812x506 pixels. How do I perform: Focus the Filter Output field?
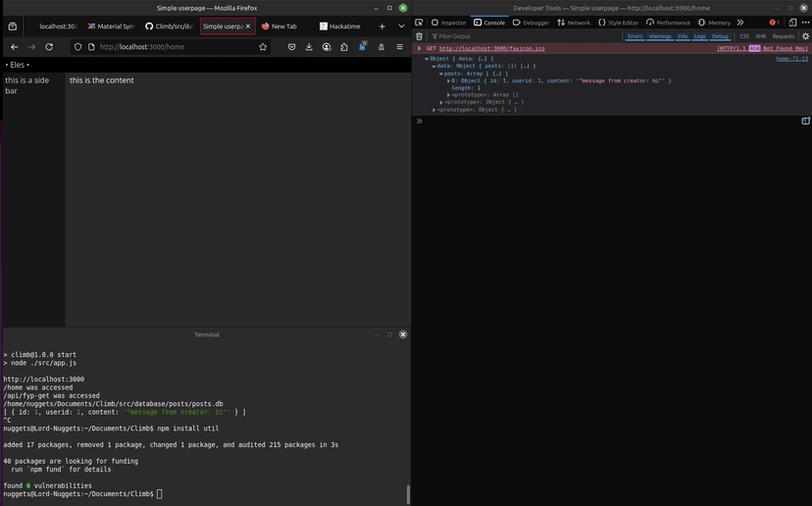tap(471, 36)
